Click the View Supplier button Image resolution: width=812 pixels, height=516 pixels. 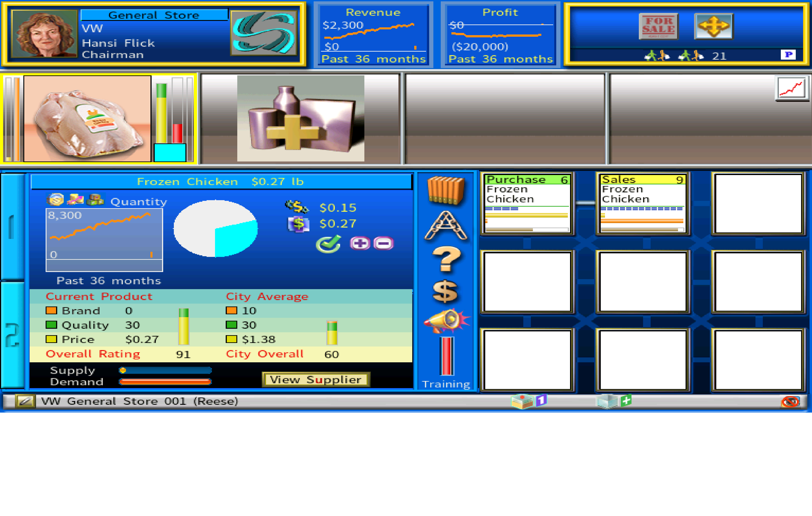(316, 379)
